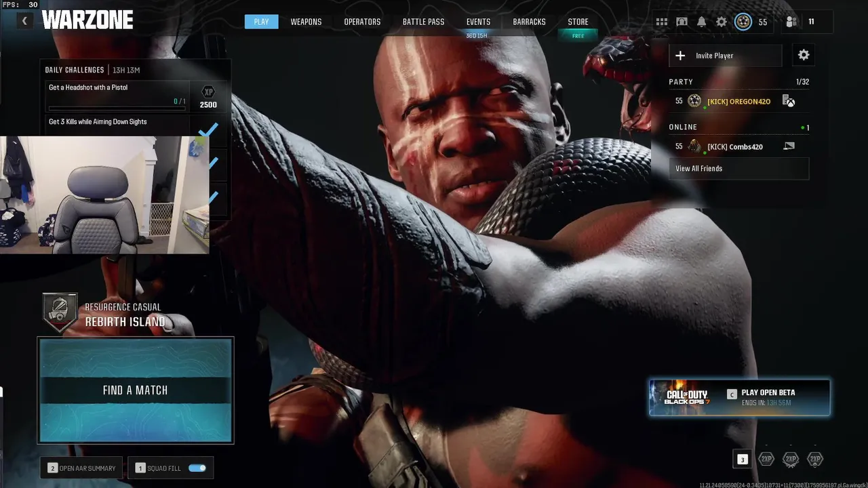Click Combs420's operator avatar

point(694,146)
